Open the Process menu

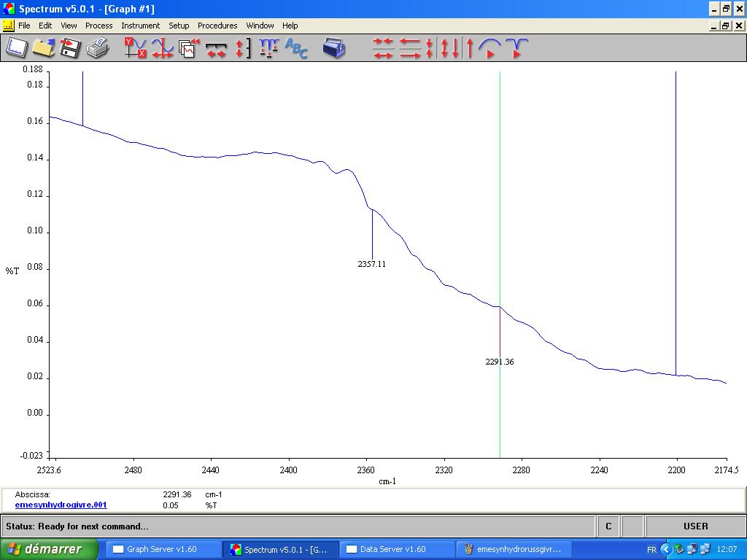[x=98, y=26]
